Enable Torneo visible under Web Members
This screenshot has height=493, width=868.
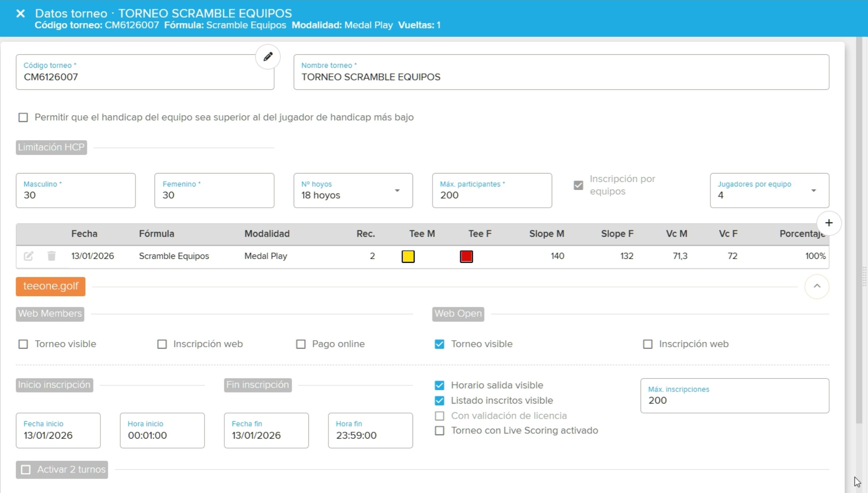point(23,344)
